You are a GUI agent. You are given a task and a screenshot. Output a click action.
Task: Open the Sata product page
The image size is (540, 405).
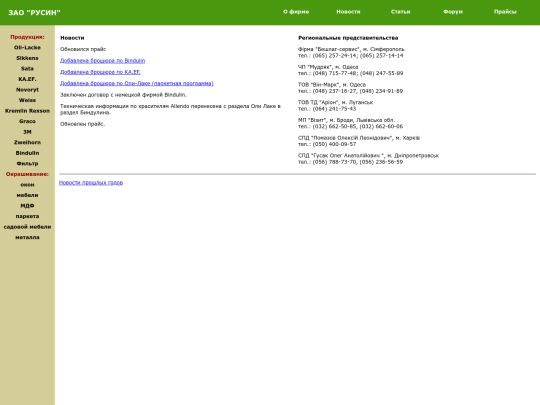(27, 69)
